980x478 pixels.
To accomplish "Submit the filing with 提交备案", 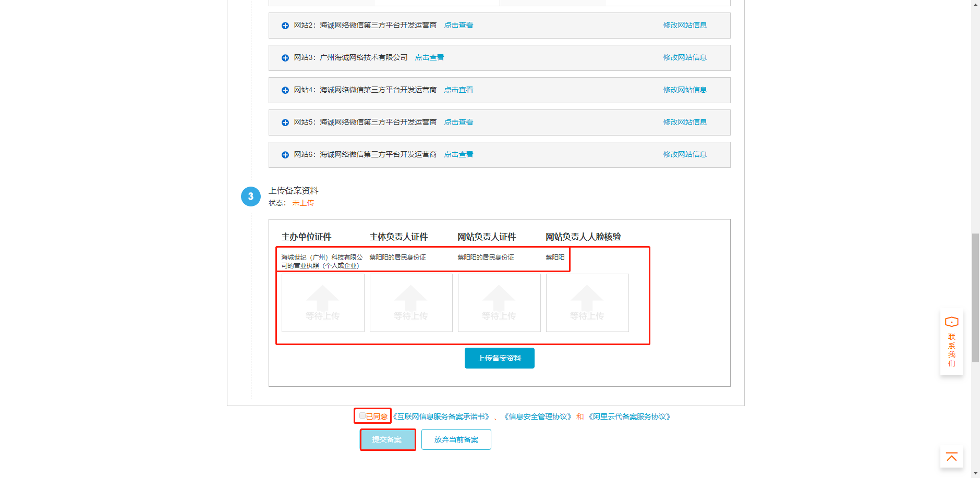I will tap(387, 439).
